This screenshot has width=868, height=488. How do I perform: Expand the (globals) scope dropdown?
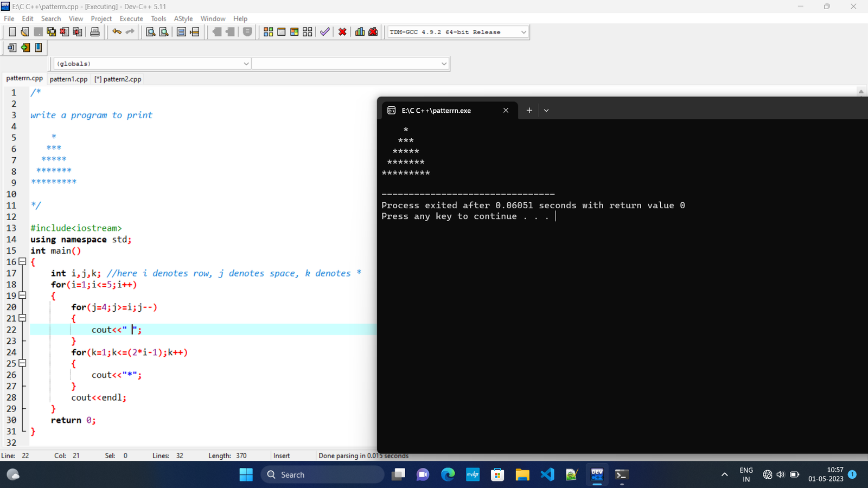pos(246,64)
